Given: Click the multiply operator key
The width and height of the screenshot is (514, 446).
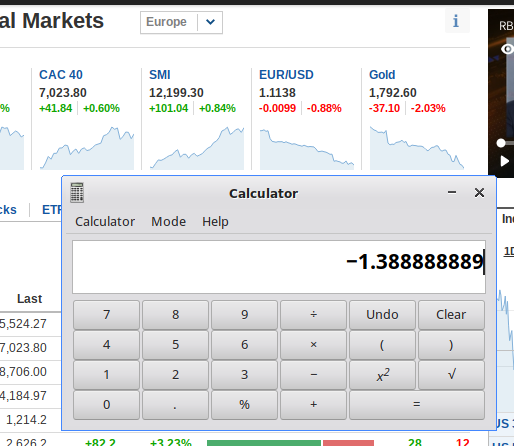Looking at the screenshot, I should click(313, 345).
